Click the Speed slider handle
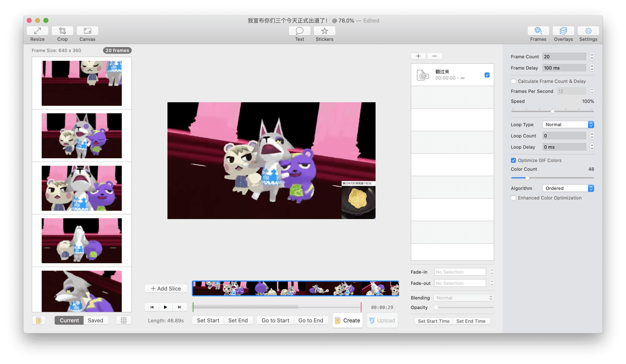The image size is (626, 364). tap(552, 111)
